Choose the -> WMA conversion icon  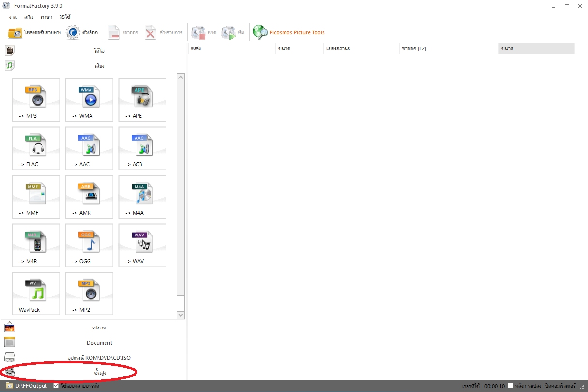[x=90, y=100]
